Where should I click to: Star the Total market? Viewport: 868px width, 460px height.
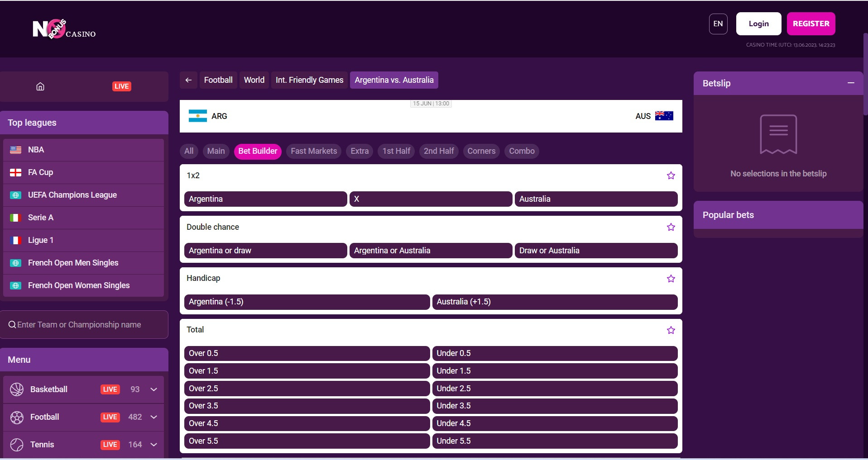click(x=671, y=330)
